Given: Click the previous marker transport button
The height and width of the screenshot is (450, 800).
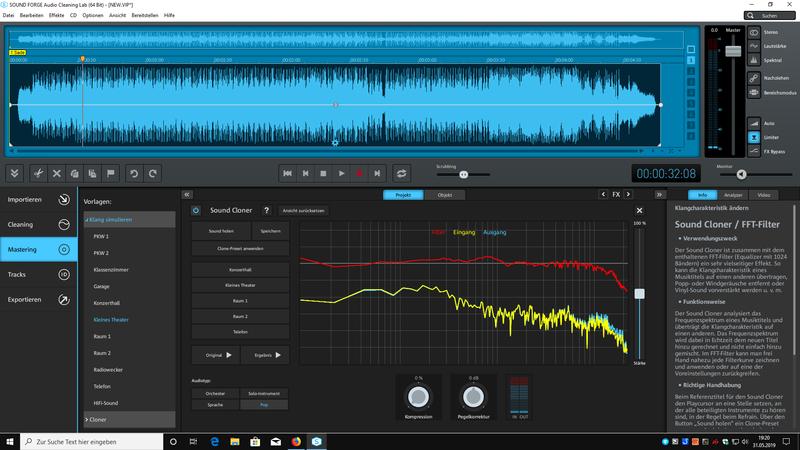Looking at the screenshot, I should pos(305,173).
